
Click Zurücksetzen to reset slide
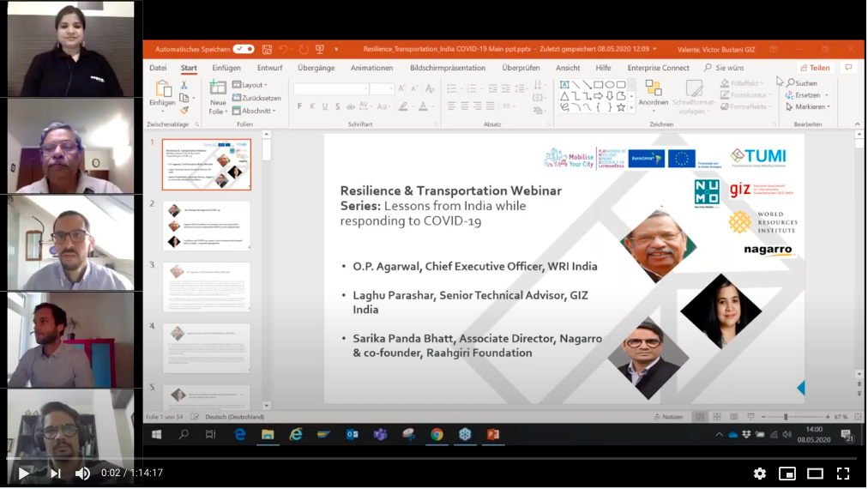click(256, 98)
